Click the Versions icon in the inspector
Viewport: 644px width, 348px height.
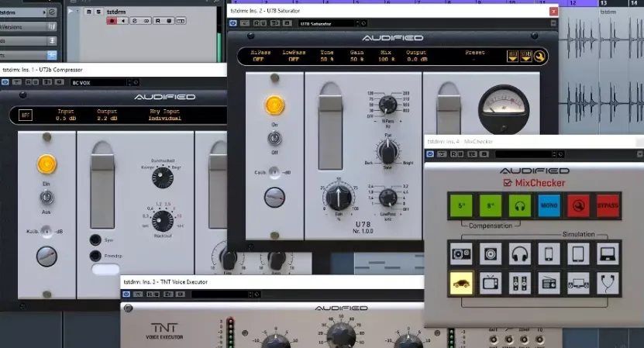52,26
